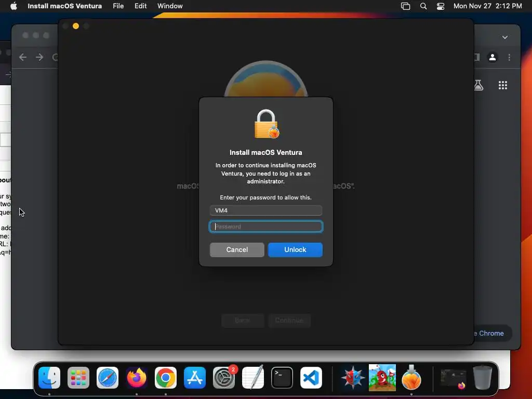532x399 pixels.
Task: Open TextEdit from the Dock
Action: 253,377
